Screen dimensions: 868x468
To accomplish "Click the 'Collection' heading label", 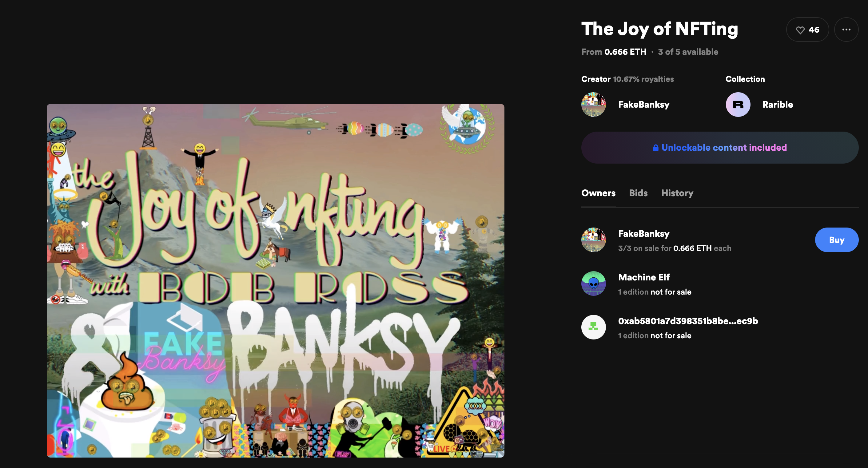I will [x=745, y=79].
